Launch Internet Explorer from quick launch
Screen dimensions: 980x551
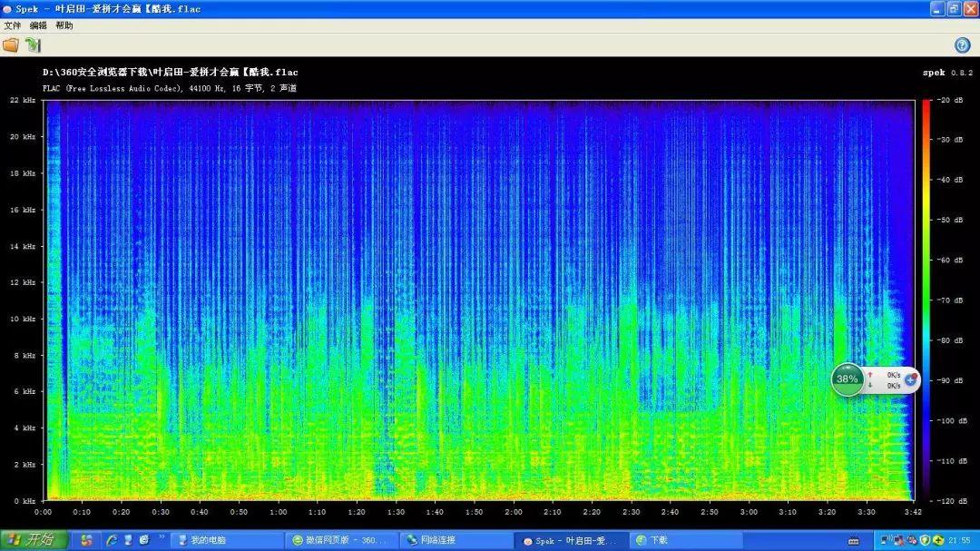[x=113, y=540]
